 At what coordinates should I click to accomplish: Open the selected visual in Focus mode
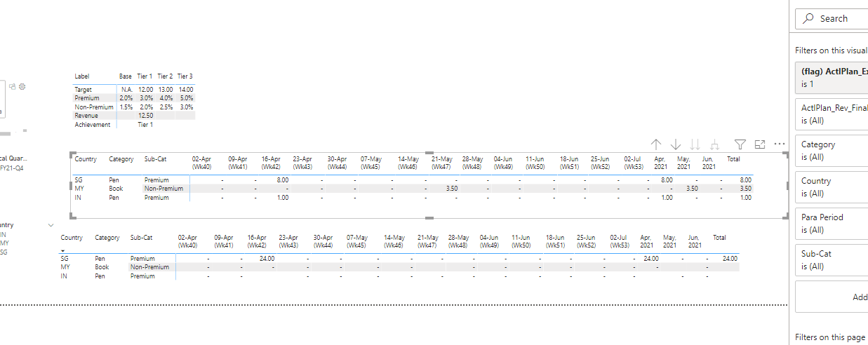pyautogui.click(x=759, y=144)
